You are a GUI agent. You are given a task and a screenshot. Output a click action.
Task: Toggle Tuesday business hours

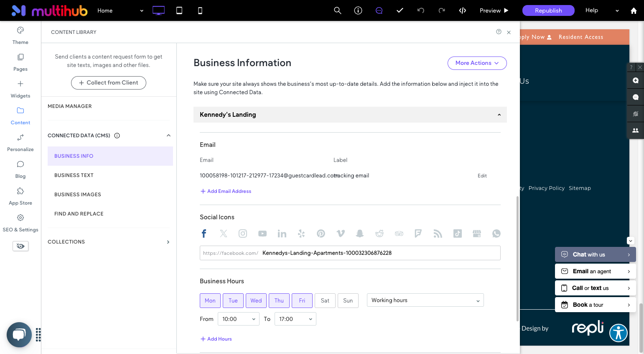(x=233, y=300)
